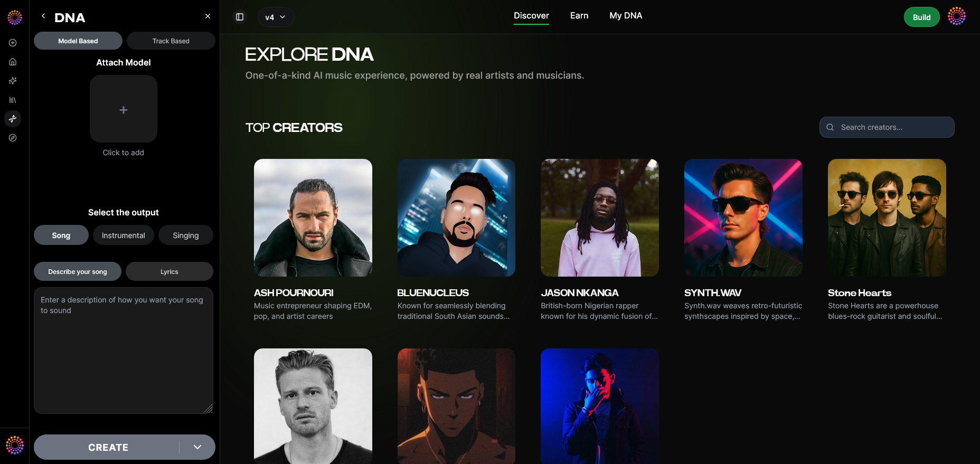Click the green Build button
The width and height of the screenshot is (980, 464).
coord(922,17)
